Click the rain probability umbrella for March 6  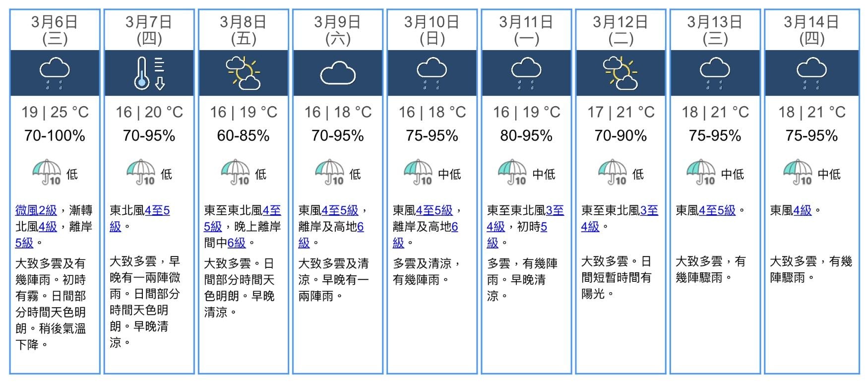click(x=47, y=172)
